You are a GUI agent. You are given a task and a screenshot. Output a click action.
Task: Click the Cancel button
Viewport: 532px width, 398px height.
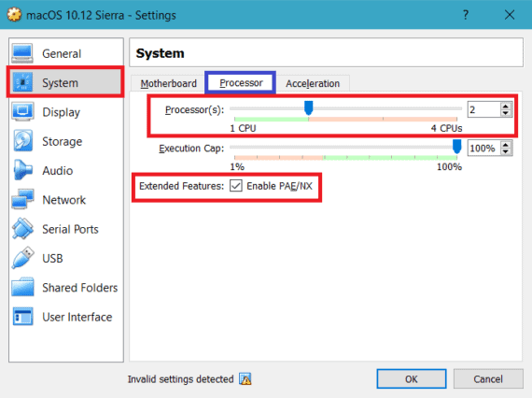[x=488, y=379]
